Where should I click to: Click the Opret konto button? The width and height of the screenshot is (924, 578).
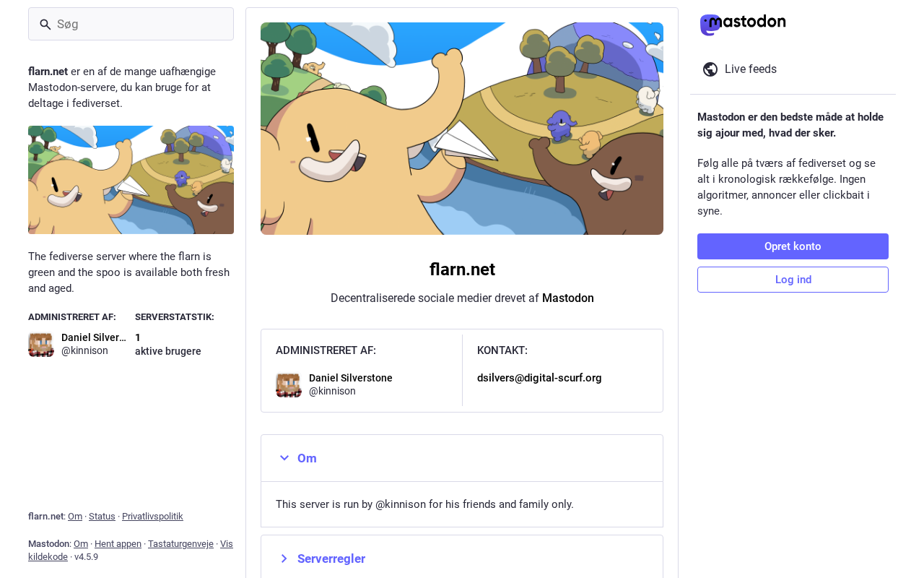(x=793, y=246)
